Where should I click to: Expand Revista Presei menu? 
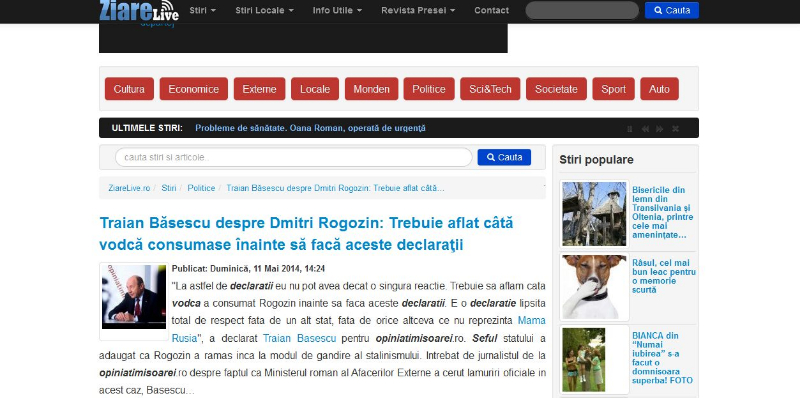click(418, 10)
